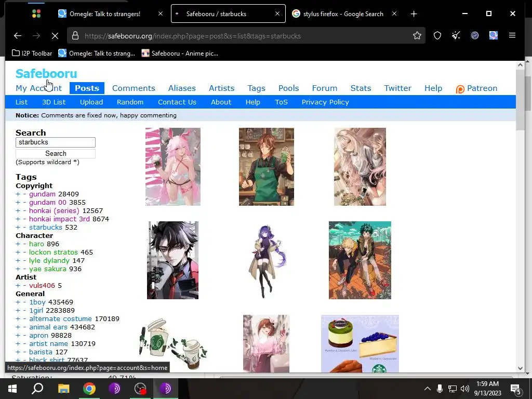The height and width of the screenshot is (399, 532).
Task: Exclude starbucks tag with minus sign
Action: (x=24, y=228)
